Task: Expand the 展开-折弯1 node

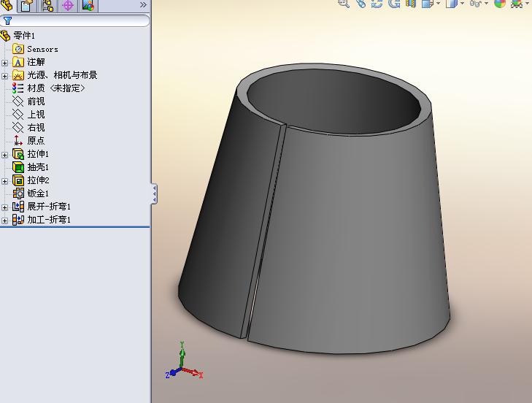Action: pyautogui.click(x=5, y=207)
